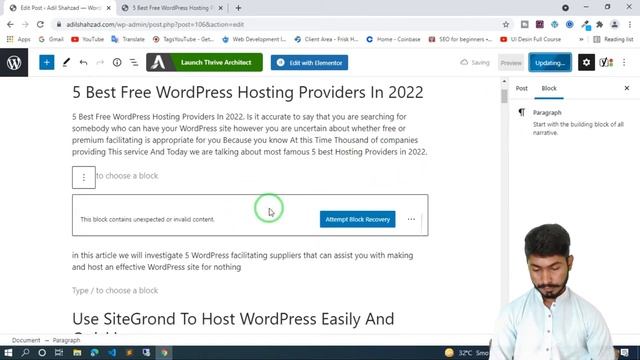This screenshot has width=640, height=360.
Task: Go back in browser
Action: (10, 24)
